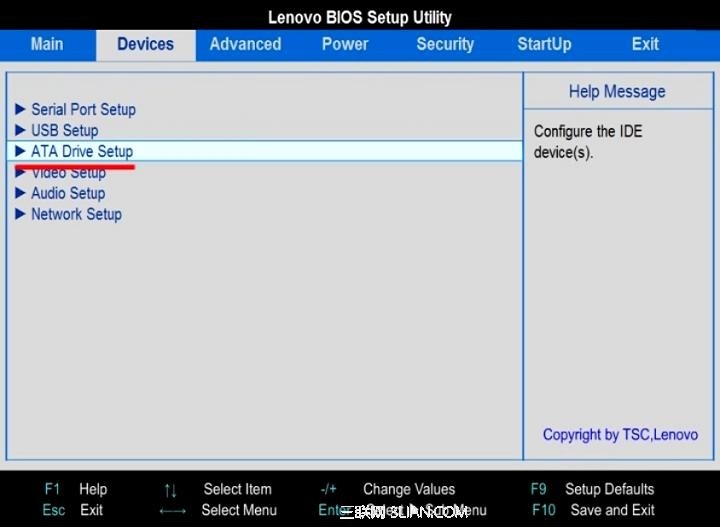The height and width of the screenshot is (527, 720).
Task: Click the -/+ Change Values hint
Action: (x=388, y=489)
